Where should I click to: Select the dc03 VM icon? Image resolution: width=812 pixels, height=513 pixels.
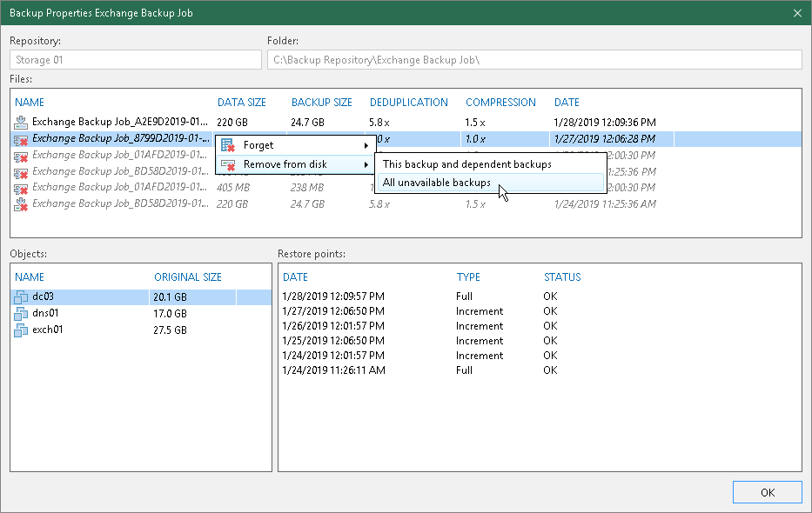pyautogui.click(x=22, y=296)
